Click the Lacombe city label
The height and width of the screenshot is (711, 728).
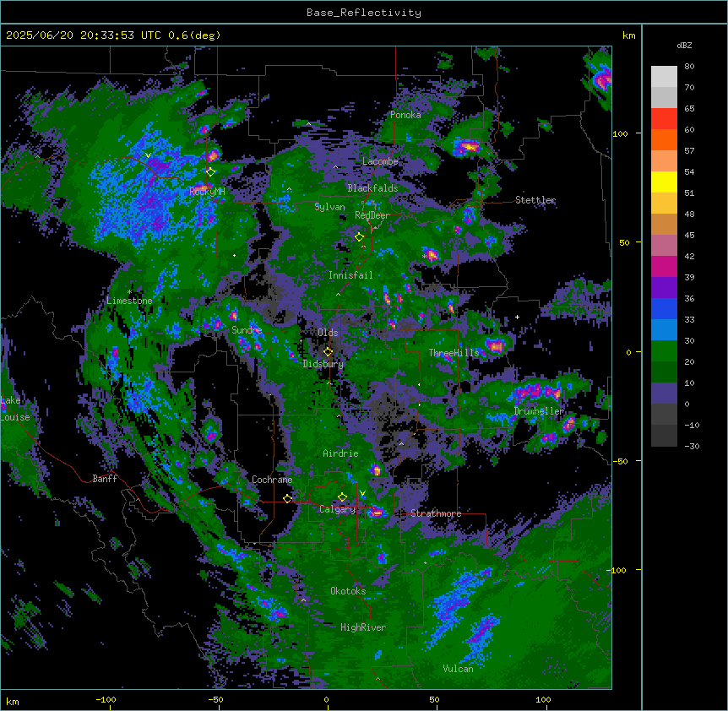(380, 161)
